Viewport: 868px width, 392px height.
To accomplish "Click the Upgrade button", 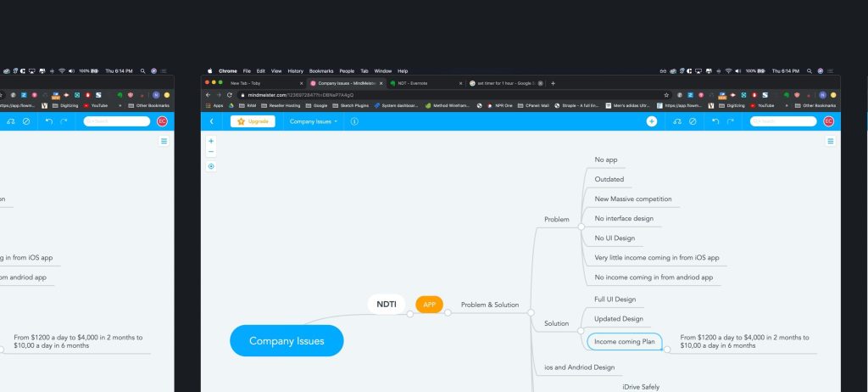I will (x=253, y=121).
